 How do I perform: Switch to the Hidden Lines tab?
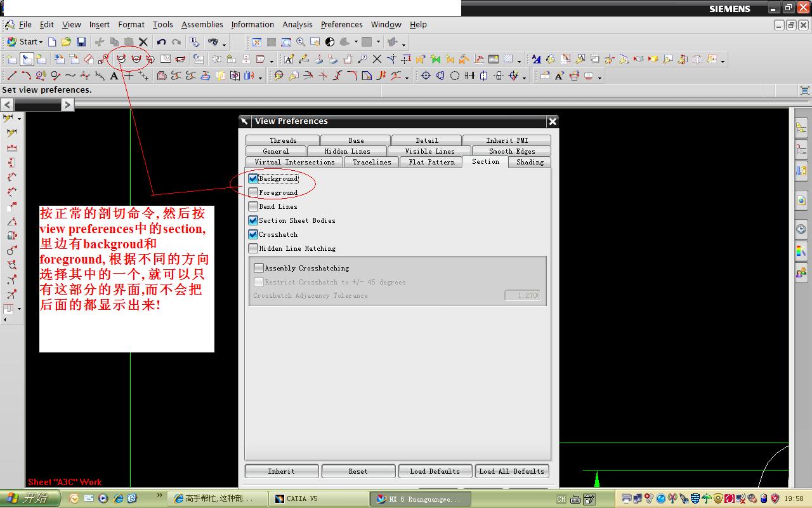coord(347,151)
